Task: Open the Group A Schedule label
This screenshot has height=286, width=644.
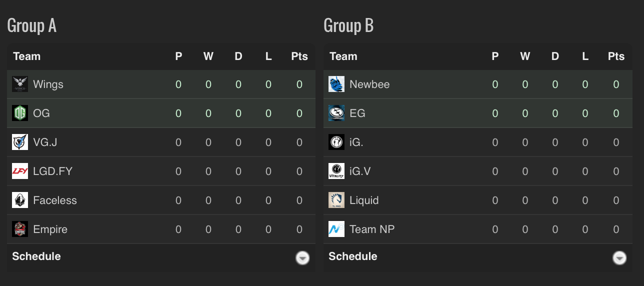Action: tap(36, 256)
